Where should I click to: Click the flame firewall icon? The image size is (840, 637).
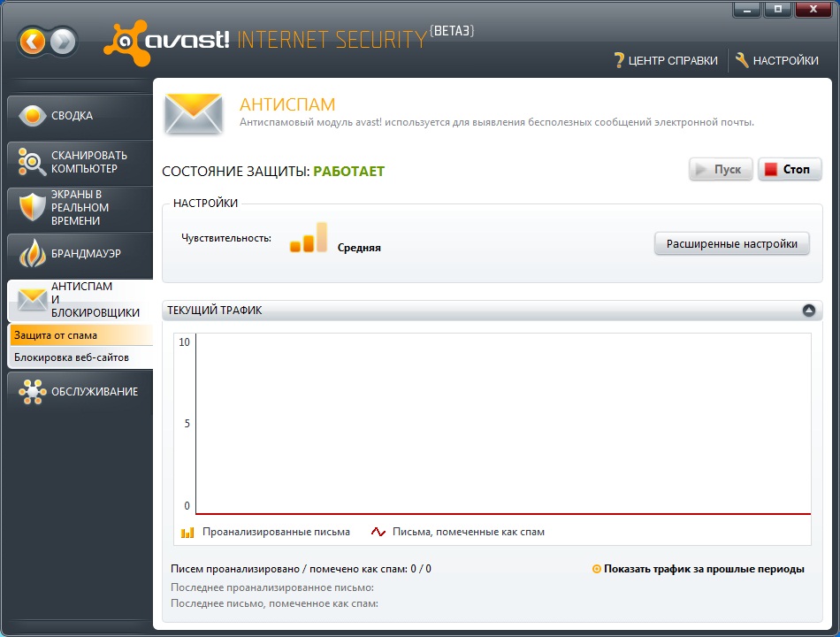tap(33, 253)
